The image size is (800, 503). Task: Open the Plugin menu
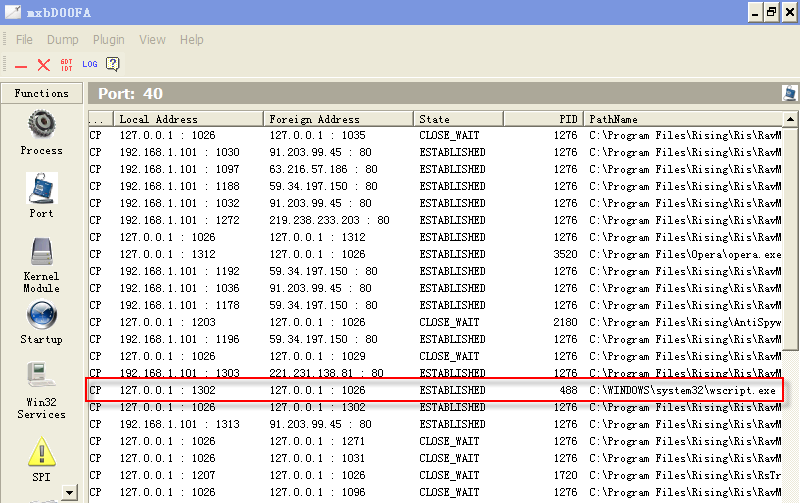(109, 40)
